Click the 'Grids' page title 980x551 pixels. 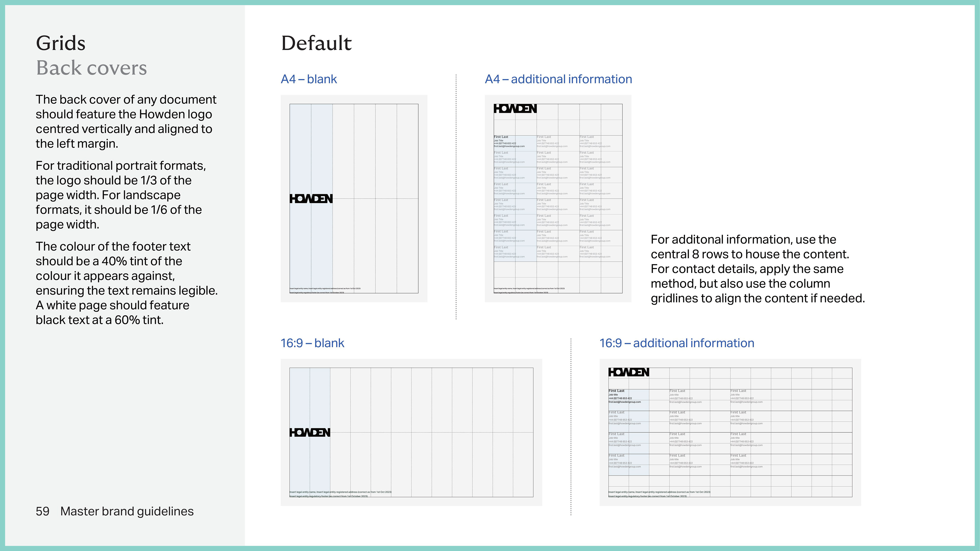pos(60,43)
